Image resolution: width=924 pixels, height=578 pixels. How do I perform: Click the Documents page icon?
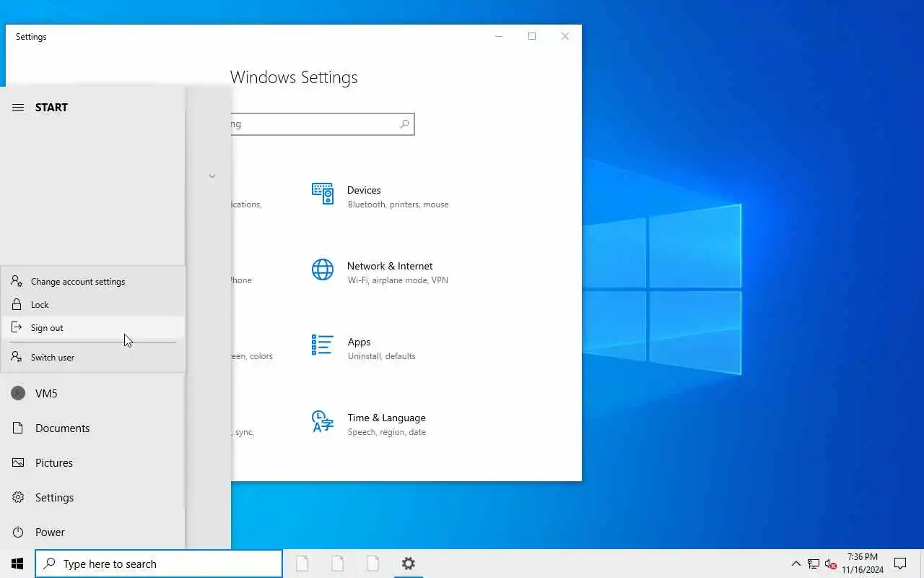click(18, 428)
